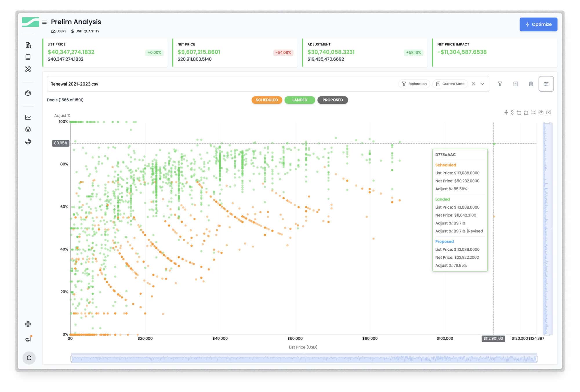580x392 pixels.
Task: Open the book sidebar icon
Action: tap(28, 57)
